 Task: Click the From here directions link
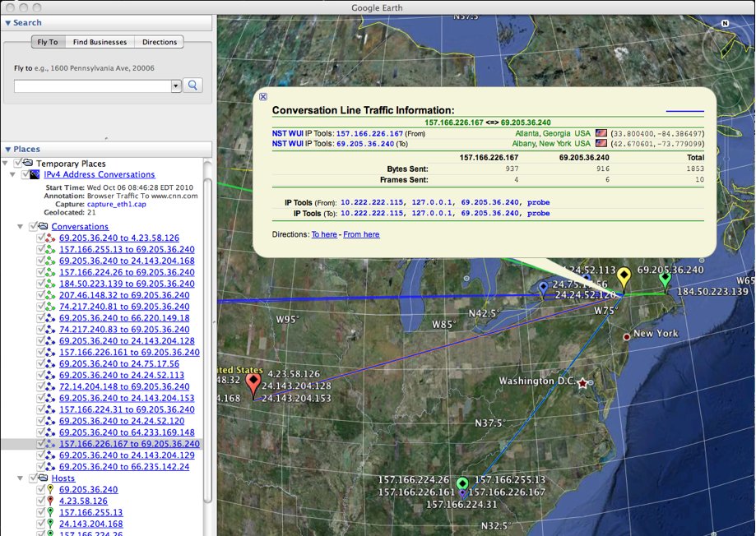click(361, 234)
